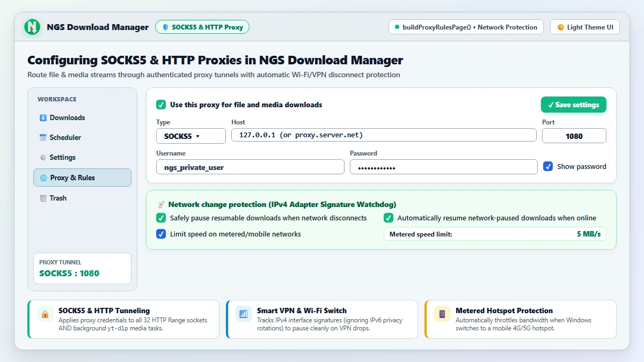Uncheck Limit speed on metered/mobile networks
The image size is (644, 362).
161,234
